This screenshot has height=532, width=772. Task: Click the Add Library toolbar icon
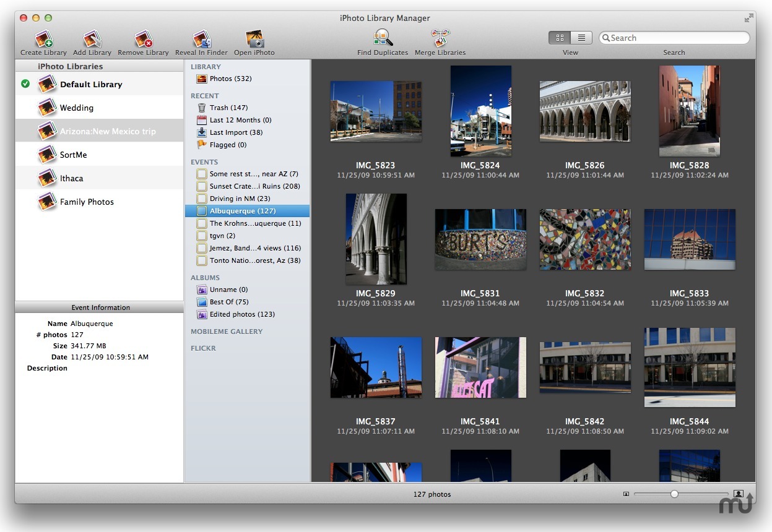tap(92, 40)
